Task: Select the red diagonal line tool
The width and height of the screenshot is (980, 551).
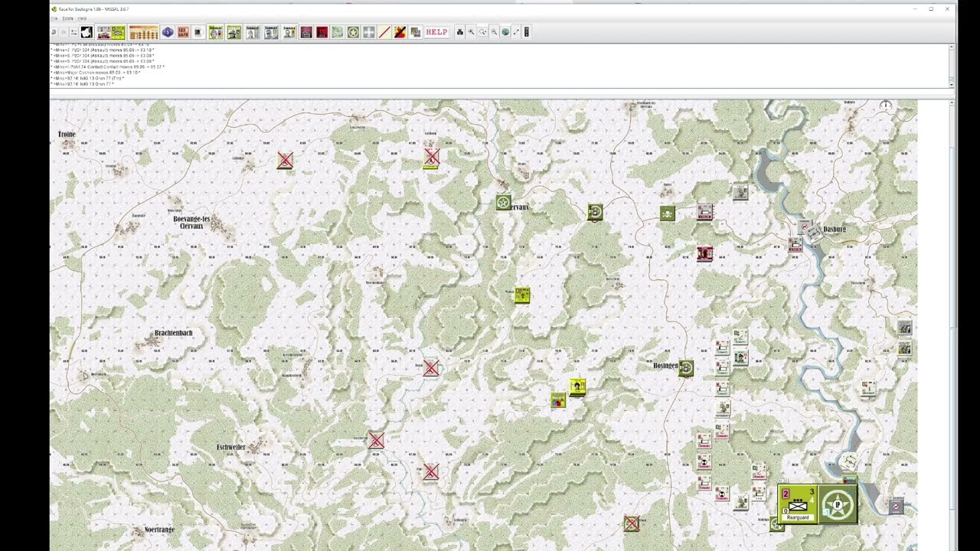Action: (x=384, y=32)
